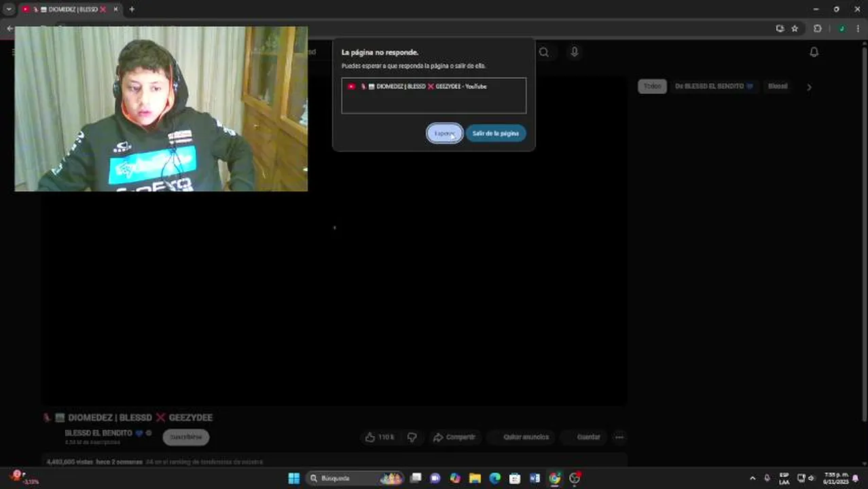
Task: Like the video with thumbs-up icon
Action: tap(380, 437)
